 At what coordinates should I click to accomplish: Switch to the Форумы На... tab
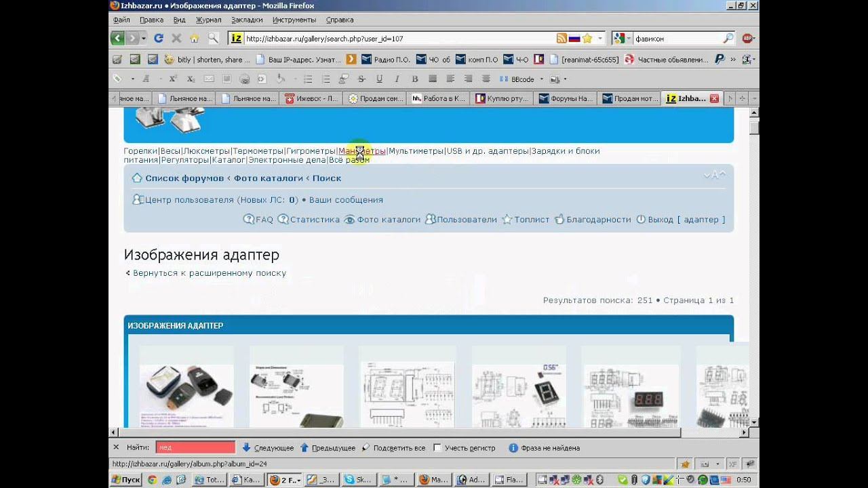[x=566, y=98]
